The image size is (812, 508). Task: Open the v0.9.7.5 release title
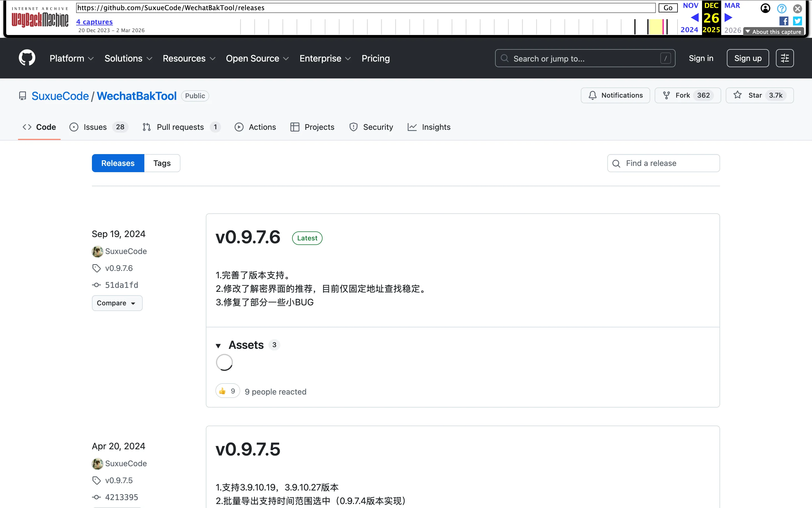pyautogui.click(x=248, y=450)
